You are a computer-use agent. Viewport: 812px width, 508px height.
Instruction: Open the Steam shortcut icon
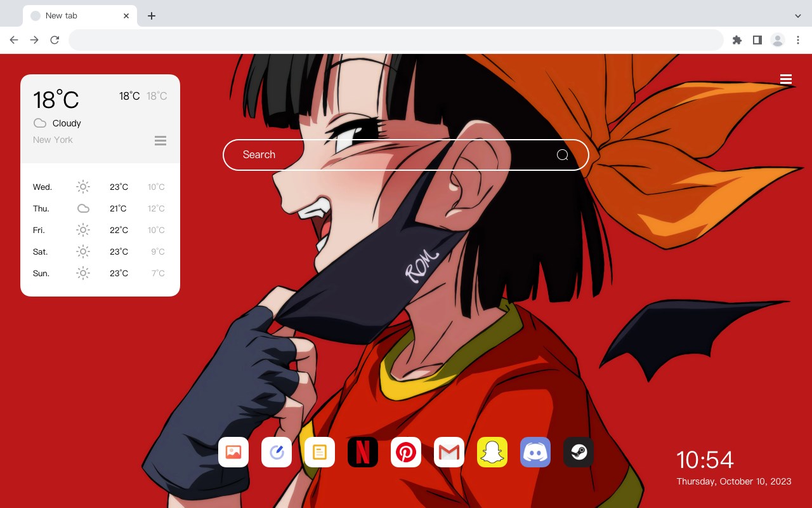pos(579,452)
